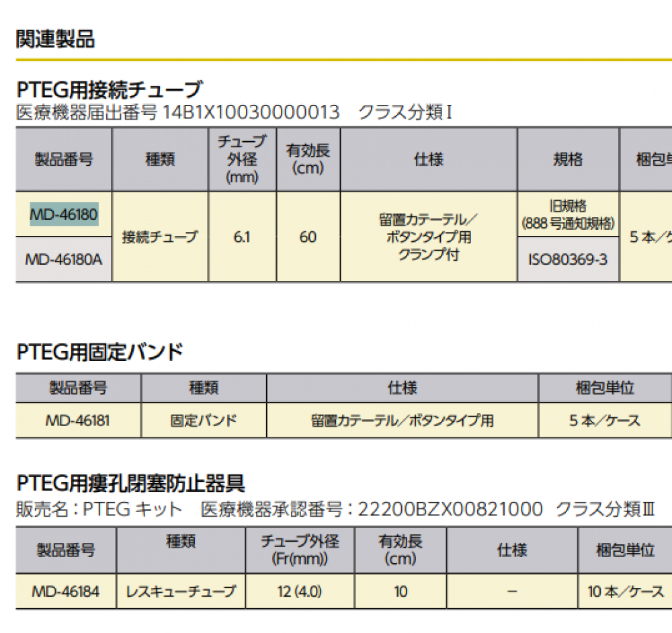Click the 5 本／ケース cell for MD-46181
Screen dimensions: 672x633
click(605, 421)
